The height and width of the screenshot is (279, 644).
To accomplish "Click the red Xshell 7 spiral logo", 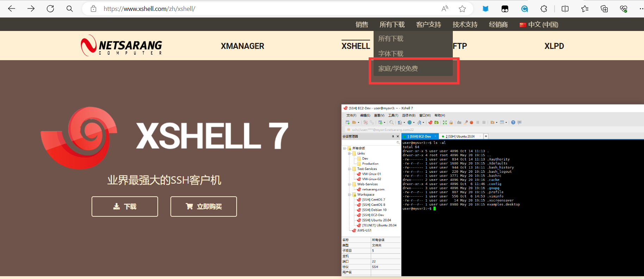I will (79, 138).
